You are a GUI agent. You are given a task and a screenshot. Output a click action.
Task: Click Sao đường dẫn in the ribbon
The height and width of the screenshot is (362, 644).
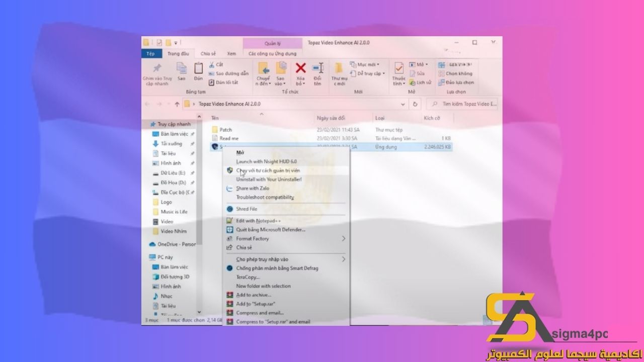pos(228,73)
